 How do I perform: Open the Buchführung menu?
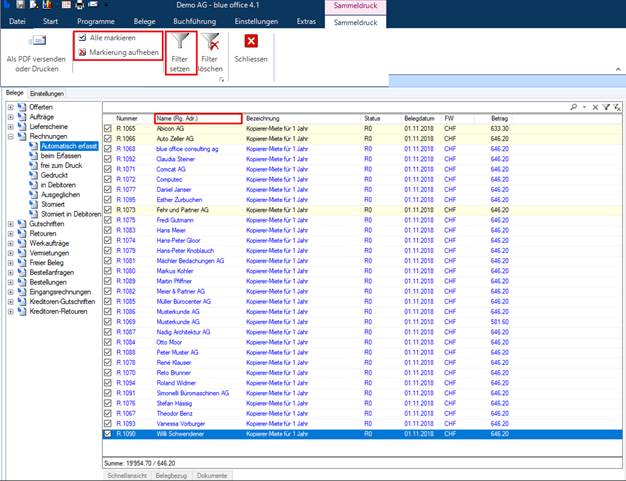pos(194,22)
